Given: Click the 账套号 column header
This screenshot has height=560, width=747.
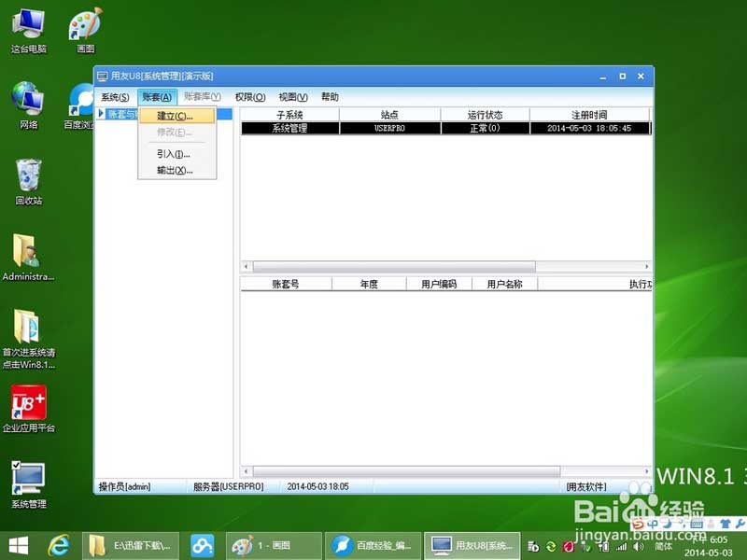Looking at the screenshot, I should coord(286,285).
